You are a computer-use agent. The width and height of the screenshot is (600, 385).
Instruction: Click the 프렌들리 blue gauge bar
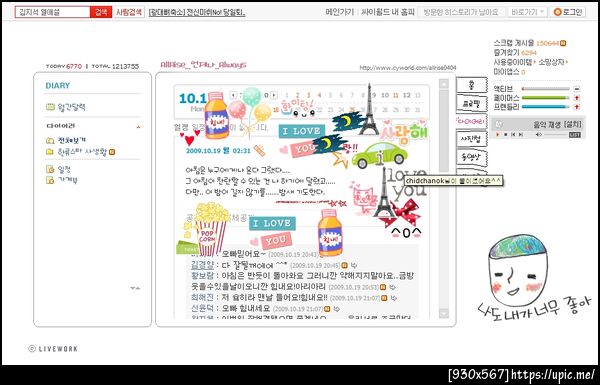pyautogui.click(x=546, y=107)
